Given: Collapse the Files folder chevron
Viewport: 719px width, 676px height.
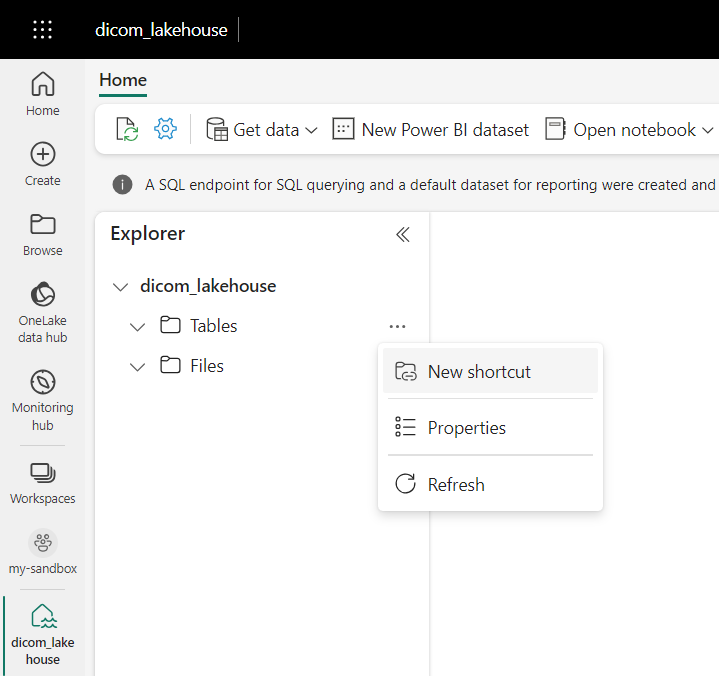Looking at the screenshot, I should click(x=138, y=367).
